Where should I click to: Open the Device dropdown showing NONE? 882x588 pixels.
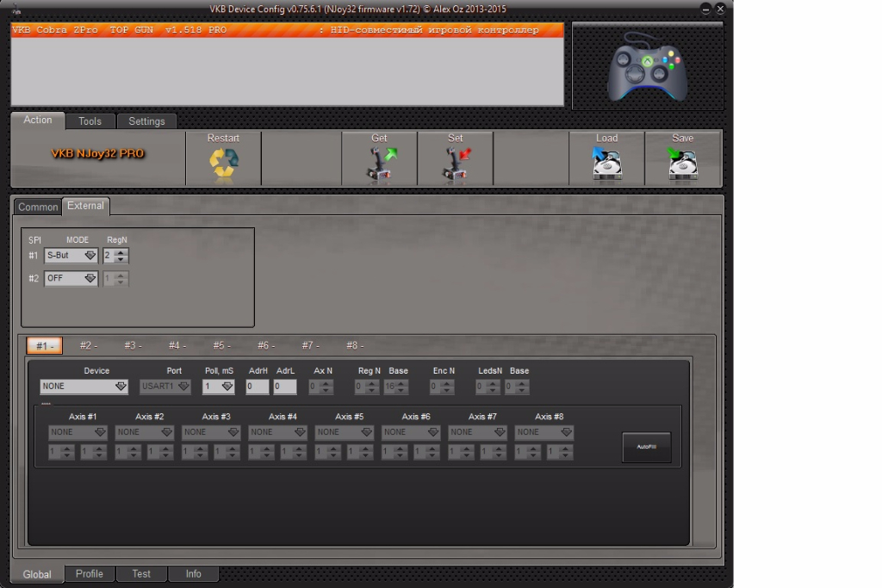click(x=84, y=387)
